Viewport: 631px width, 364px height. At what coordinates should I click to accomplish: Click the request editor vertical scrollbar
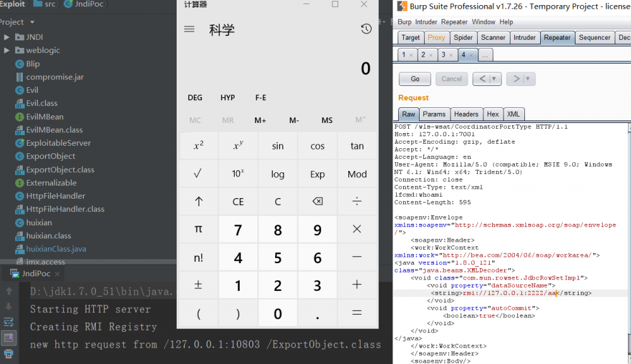click(x=629, y=244)
